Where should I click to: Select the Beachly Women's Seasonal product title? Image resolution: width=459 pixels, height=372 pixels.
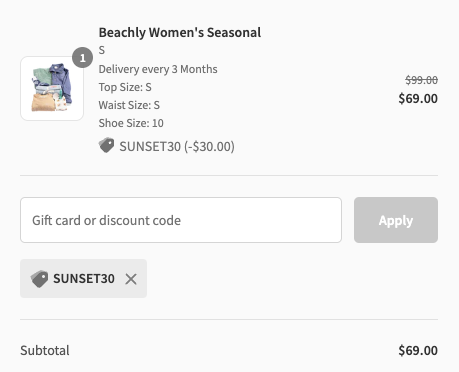[x=180, y=32]
